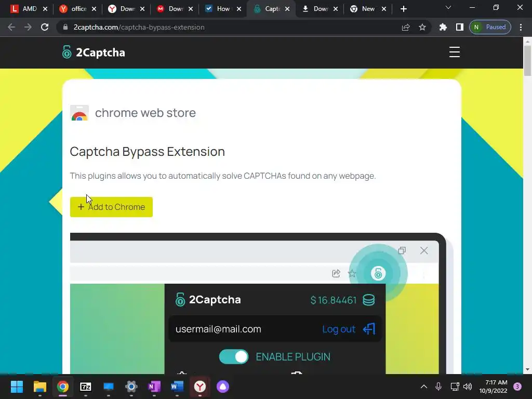The height and width of the screenshot is (399, 532).
Task: Click usermail@mail.com in preview
Action: pos(218,329)
